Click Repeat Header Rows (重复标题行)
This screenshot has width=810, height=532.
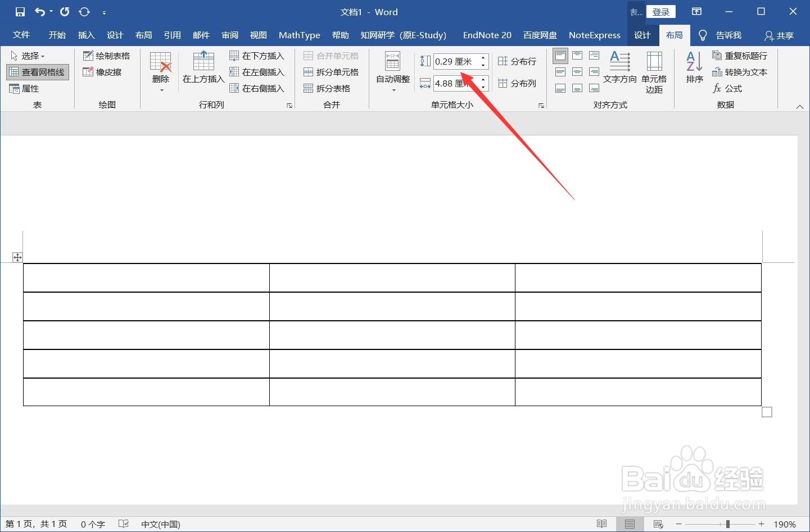[x=740, y=56]
